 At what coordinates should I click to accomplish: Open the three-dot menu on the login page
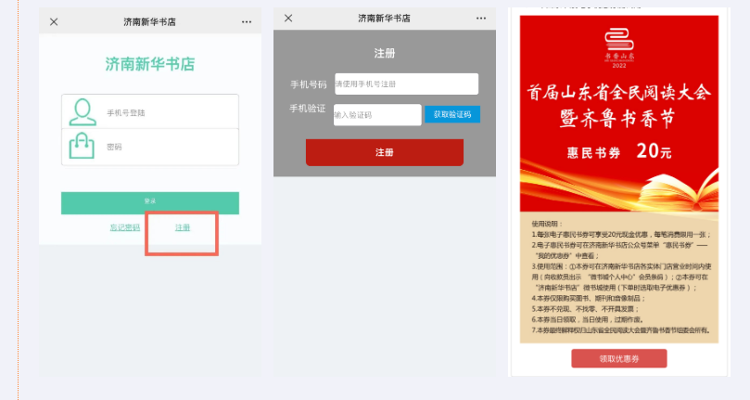click(246, 22)
